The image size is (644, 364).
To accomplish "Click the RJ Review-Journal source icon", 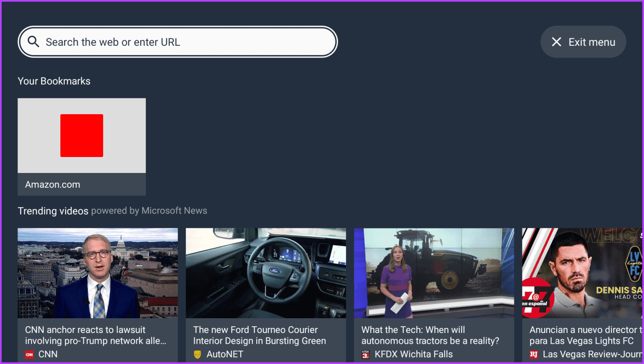I will (534, 354).
